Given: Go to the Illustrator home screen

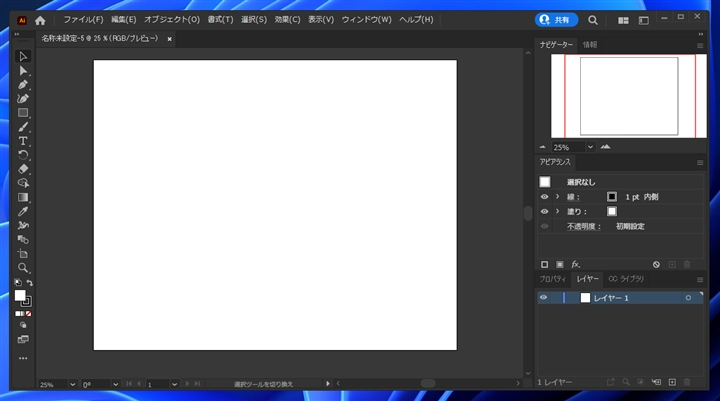Looking at the screenshot, I should pyautogui.click(x=40, y=20).
